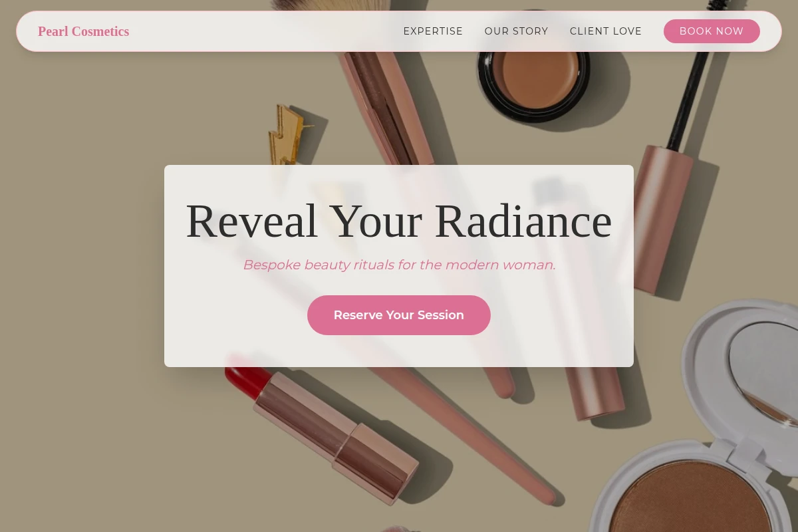Viewport: 798px width, 532px height.
Task: Select the Reveal Your Radiance heading
Action: point(399,221)
